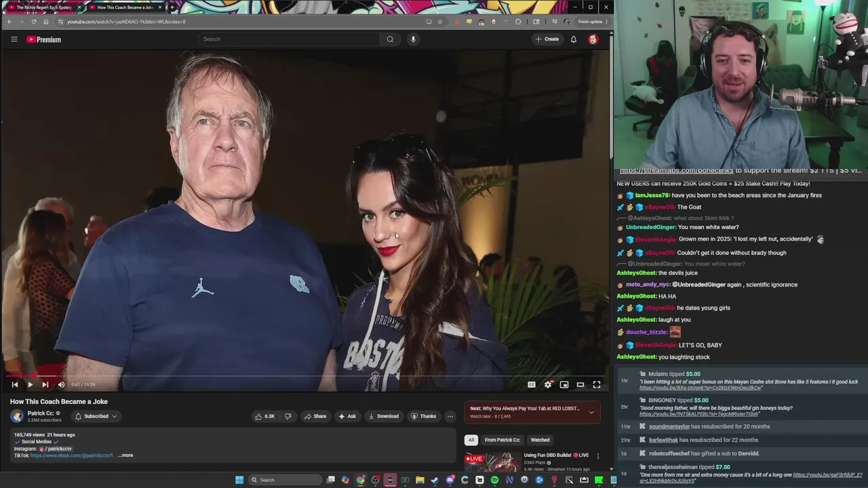Expand description with ...more
Viewport: 868px width, 488px height.
click(x=126, y=455)
